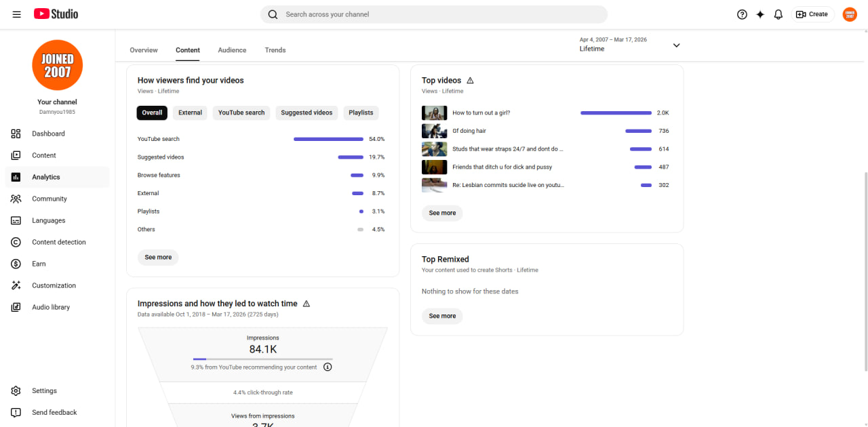Click the Settings gear icon
The width and height of the screenshot is (868, 427).
16,390
